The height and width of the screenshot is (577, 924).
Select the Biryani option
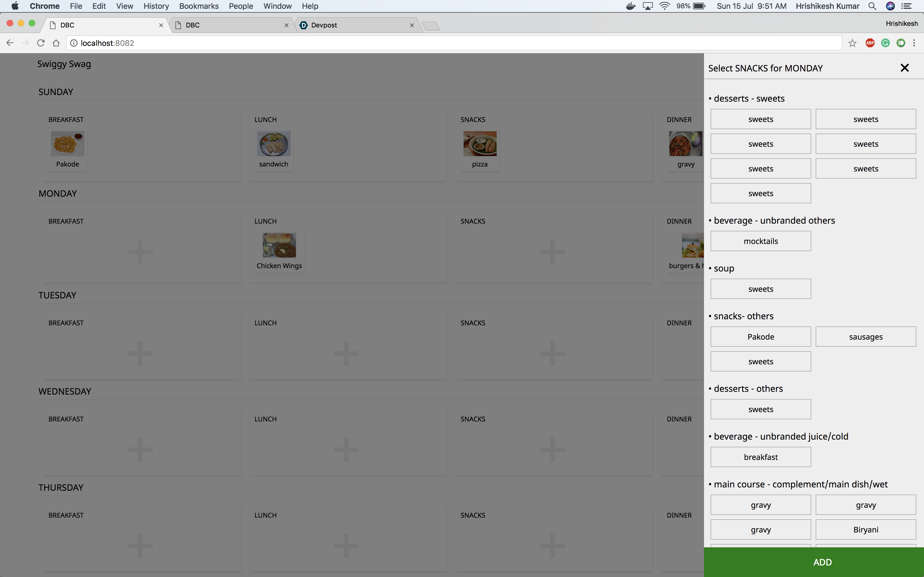point(865,530)
